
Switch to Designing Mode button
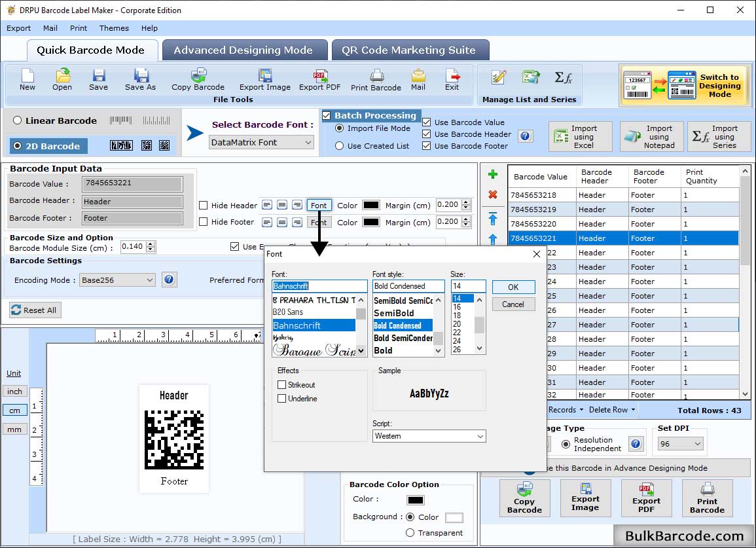click(x=685, y=85)
